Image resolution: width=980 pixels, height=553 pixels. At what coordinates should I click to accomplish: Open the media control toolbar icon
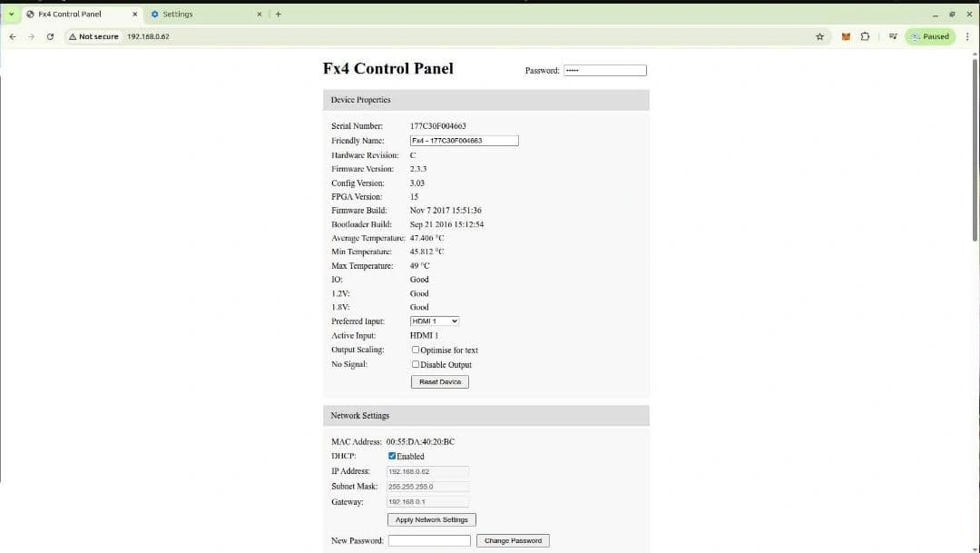coord(893,36)
